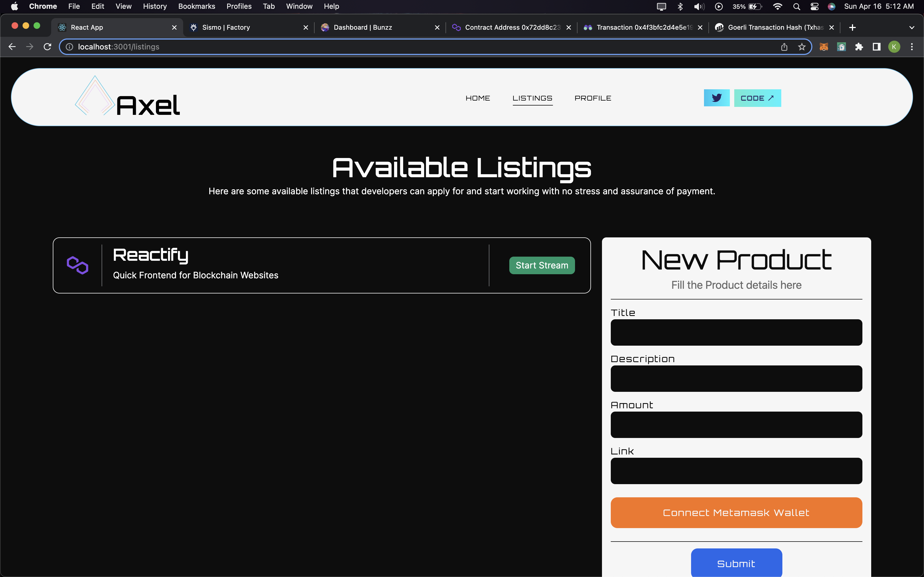The width and height of the screenshot is (924, 577).
Task: Click the PROFILE navigation link
Action: click(x=593, y=98)
